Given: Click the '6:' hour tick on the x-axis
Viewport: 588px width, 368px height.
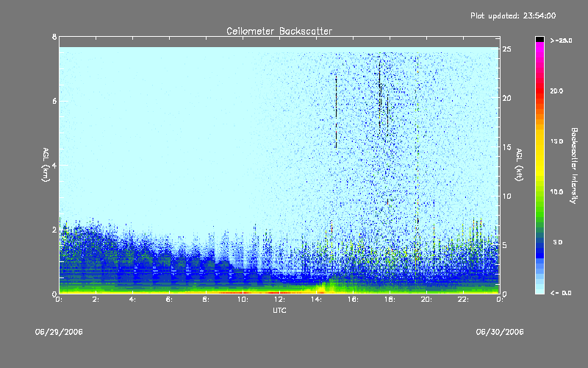Looking at the screenshot, I should pos(170,300).
